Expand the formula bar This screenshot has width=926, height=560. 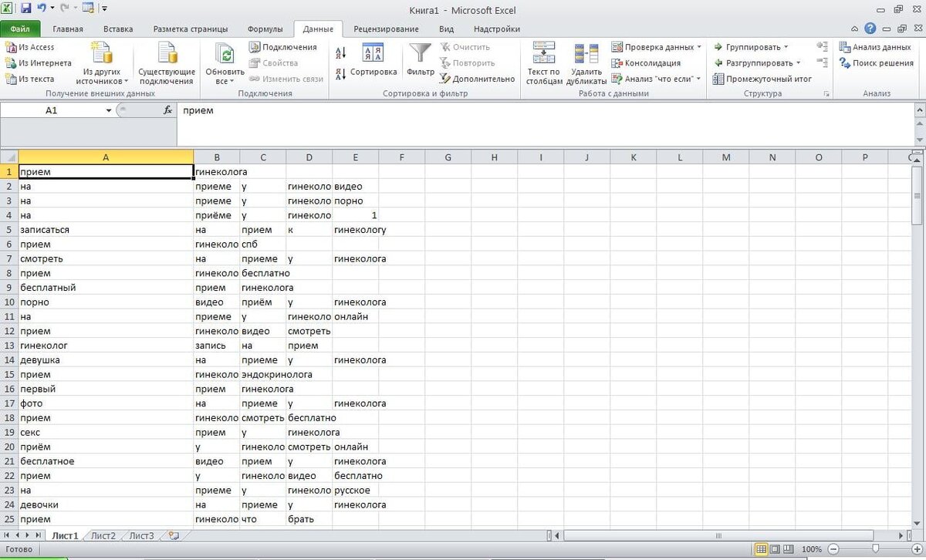click(918, 111)
